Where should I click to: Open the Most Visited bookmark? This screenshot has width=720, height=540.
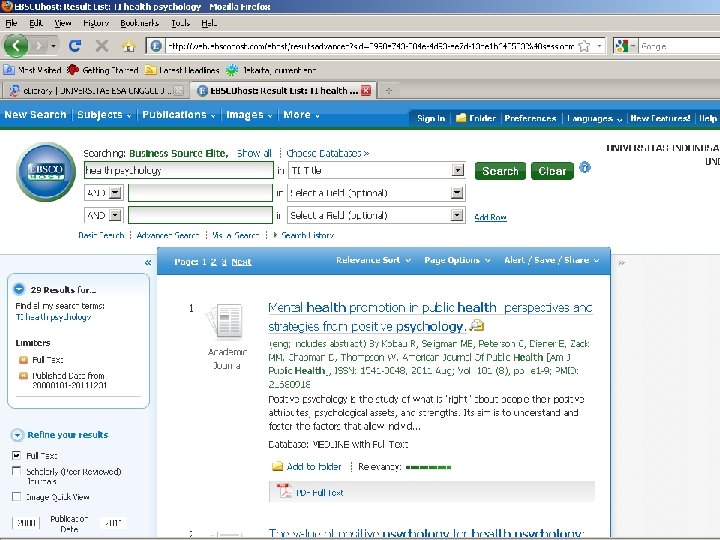[x=33, y=70]
